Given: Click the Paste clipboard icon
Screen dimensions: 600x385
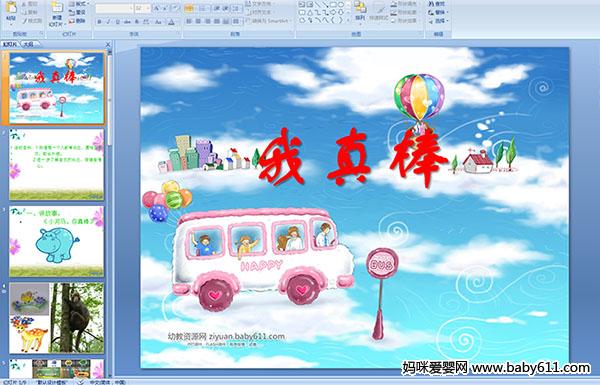Looking at the screenshot, I should (x=11, y=7).
